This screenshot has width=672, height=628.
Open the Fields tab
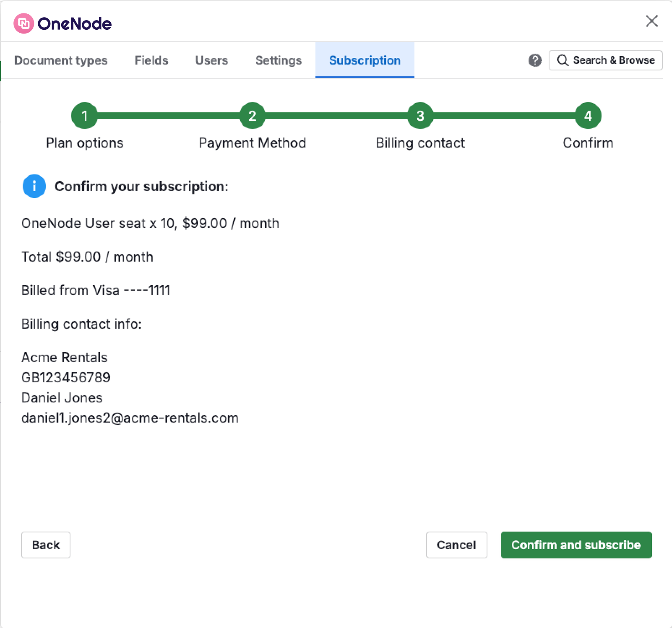(151, 60)
